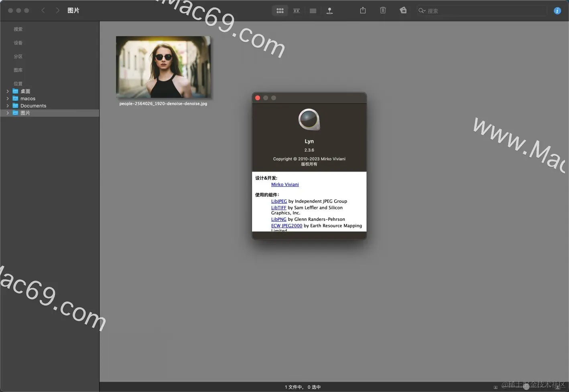Open the map pin view
569x392 pixels.
tap(329, 11)
